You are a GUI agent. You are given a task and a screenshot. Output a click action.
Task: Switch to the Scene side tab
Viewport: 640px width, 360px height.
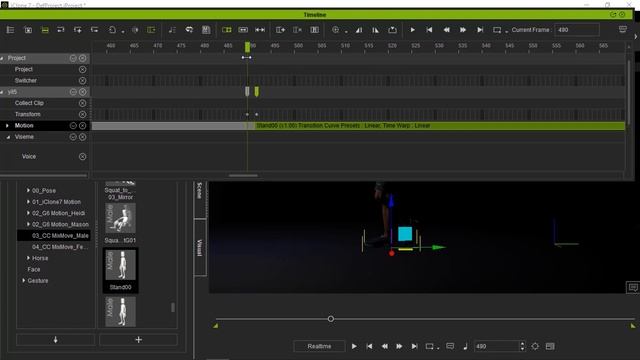pyautogui.click(x=200, y=199)
